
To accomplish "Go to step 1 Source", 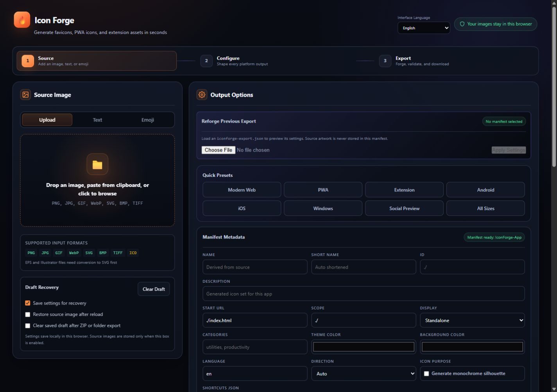I will pos(97,61).
